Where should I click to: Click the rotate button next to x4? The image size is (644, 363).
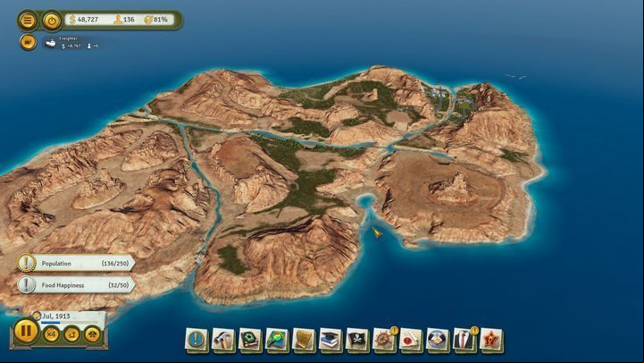point(71,334)
